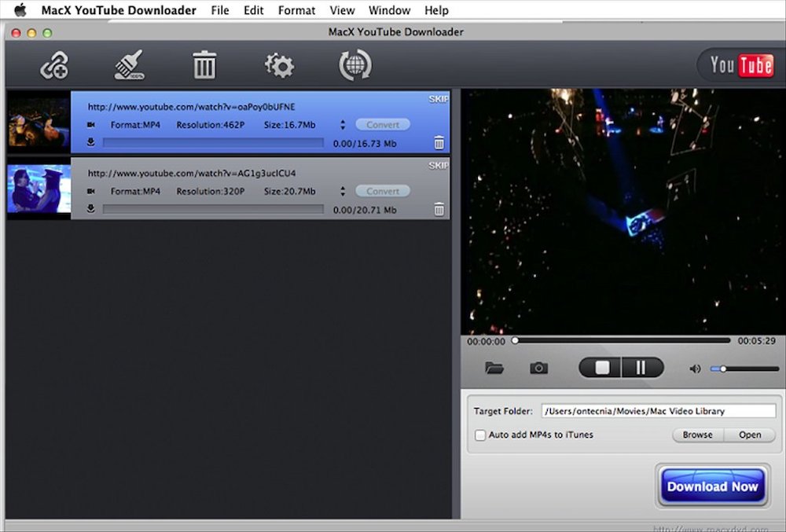The width and height of the screenshot is (786, 532).
Task: Enable Auto add MP4s to iTunes
Action: click(x=480, y=435)
